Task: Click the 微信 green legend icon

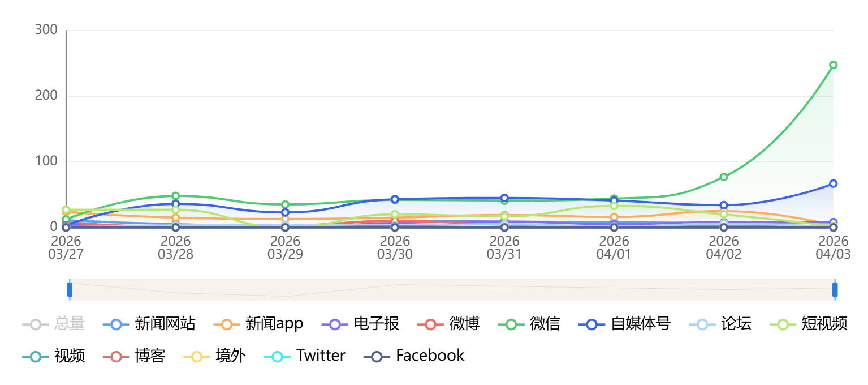Action: pyautogui.click(x=511, y=324)
